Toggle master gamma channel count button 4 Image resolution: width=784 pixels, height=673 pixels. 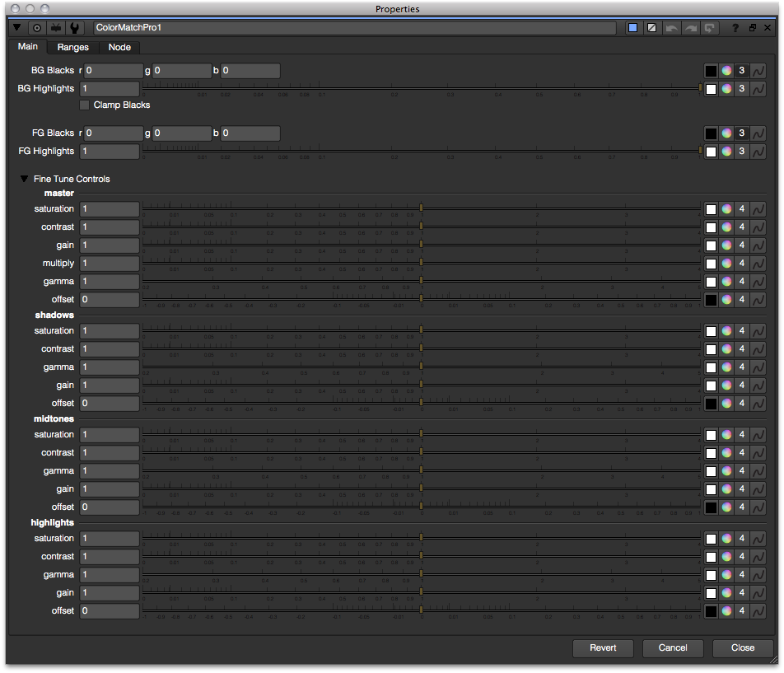coord(742,282)
